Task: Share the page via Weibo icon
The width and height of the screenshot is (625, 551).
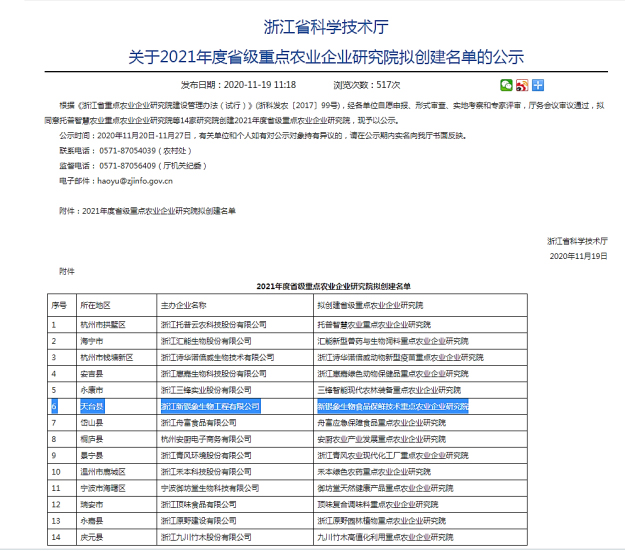Action: [x=522, y=85]
